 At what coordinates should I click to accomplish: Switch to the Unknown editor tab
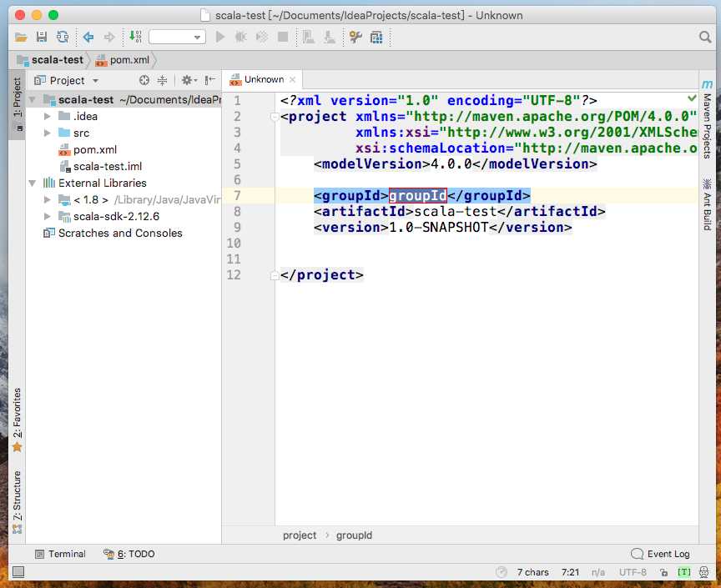coord(264,79)
